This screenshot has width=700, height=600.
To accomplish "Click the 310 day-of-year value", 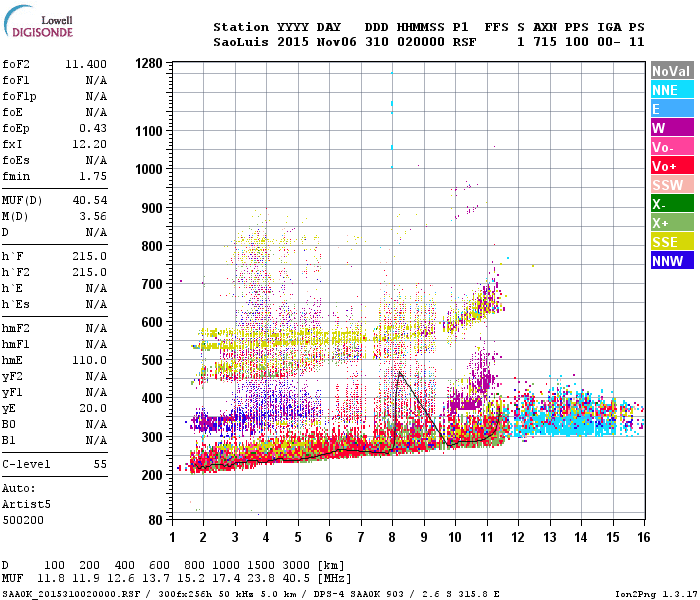I will (x=376, y=42).
